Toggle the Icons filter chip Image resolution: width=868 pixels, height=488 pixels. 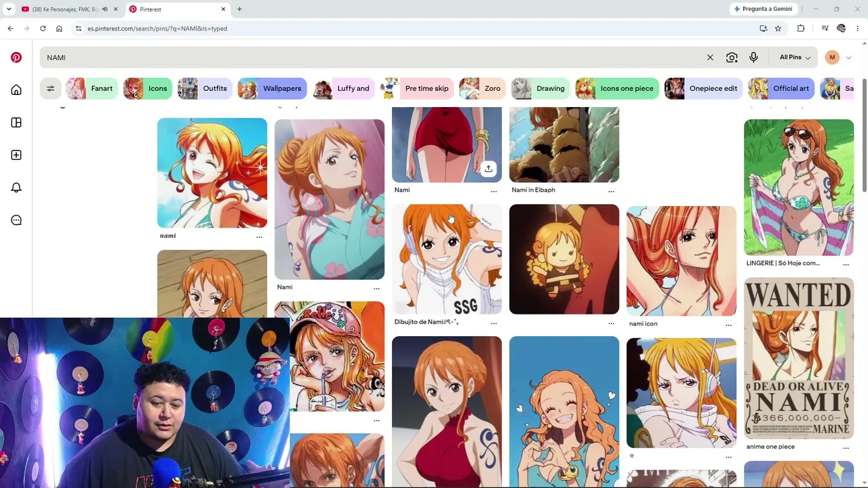tap(147, 89)
